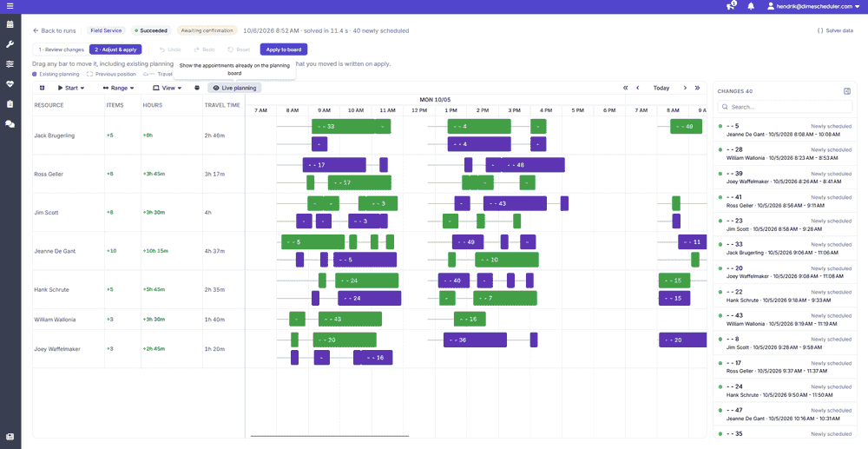Click green appointment bar 7 for Hank Schrute
The width and height of the screenshot is (868, 449).
(505, 299)
